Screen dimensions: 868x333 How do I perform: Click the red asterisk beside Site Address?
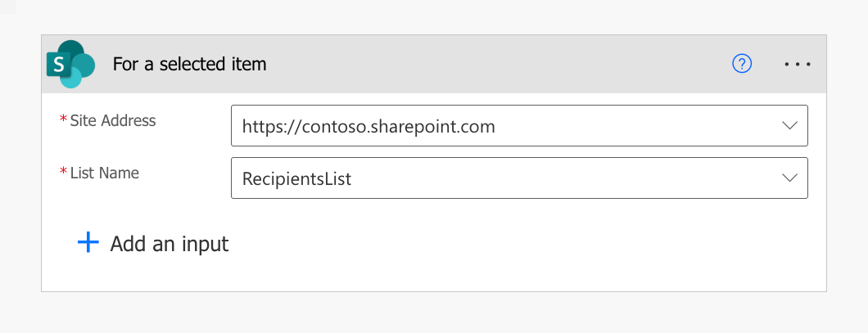63,120
